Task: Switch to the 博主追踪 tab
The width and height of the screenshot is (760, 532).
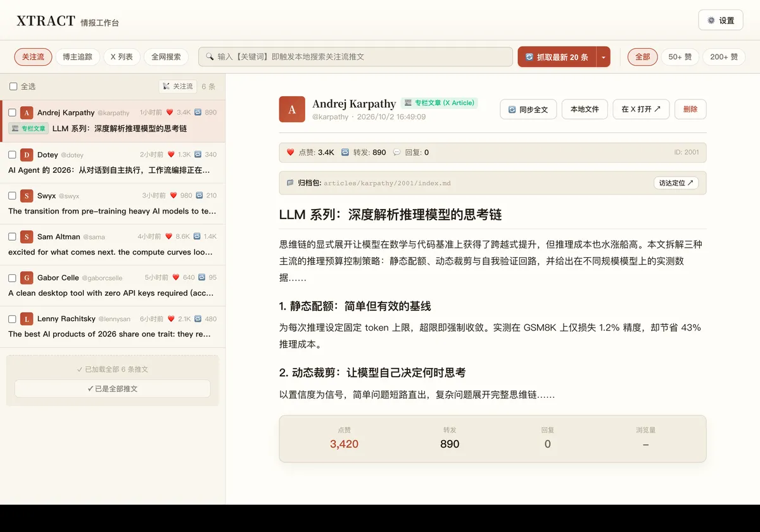Action: pos(77,57)
